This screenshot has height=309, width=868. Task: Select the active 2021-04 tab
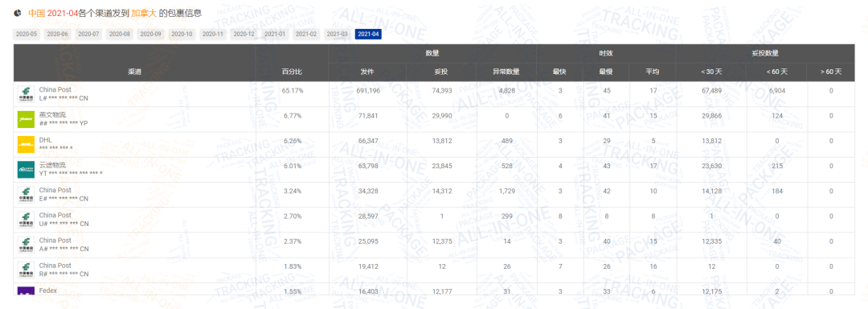[368, 34]
